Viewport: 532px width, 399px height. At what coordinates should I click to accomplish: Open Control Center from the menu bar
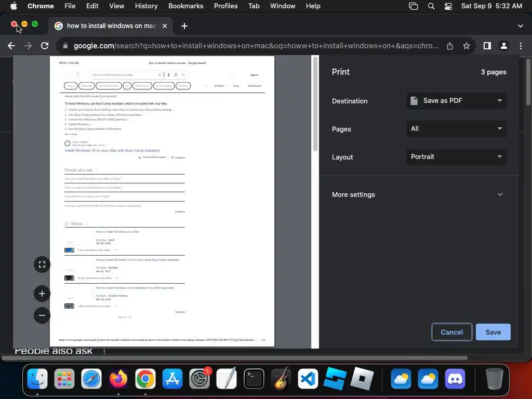[448, 6]
